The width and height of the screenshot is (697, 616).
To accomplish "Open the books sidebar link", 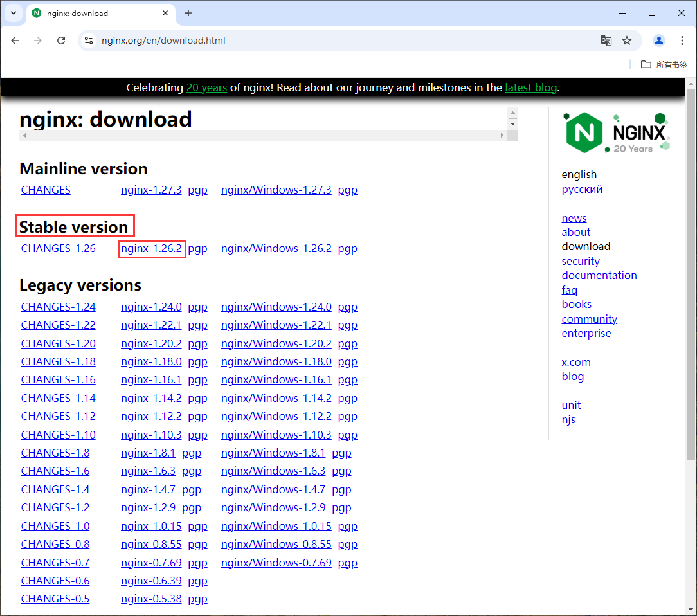I will point(577,304).
